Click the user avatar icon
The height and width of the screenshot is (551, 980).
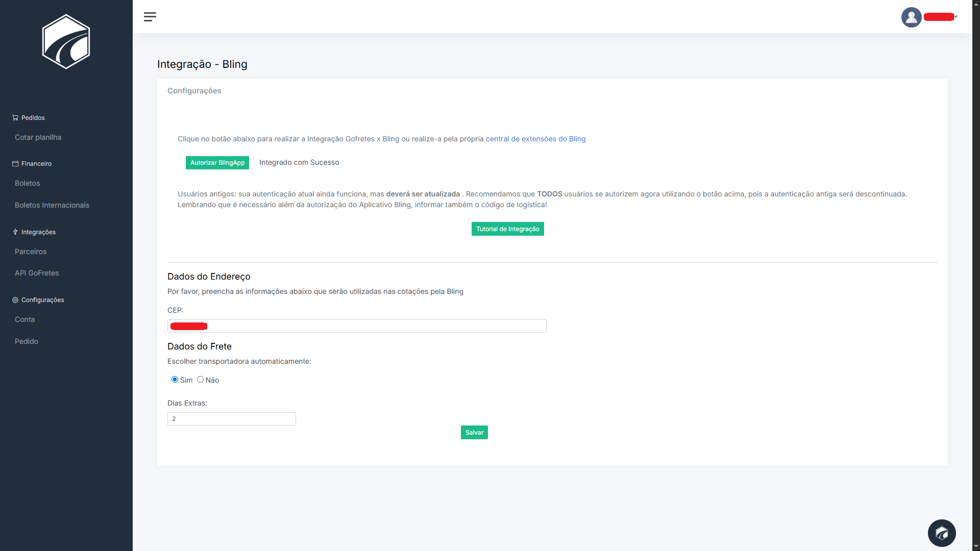click(911, 17)
